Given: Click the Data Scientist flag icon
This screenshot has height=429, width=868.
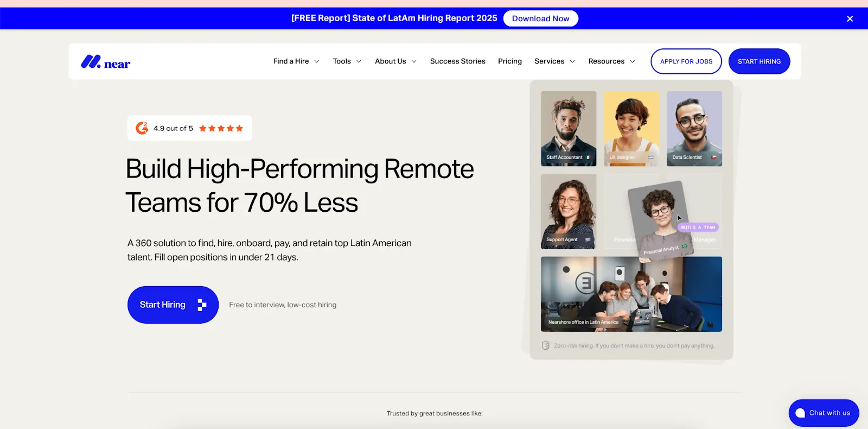Looking at the screenshot, I should coord(714,157).
